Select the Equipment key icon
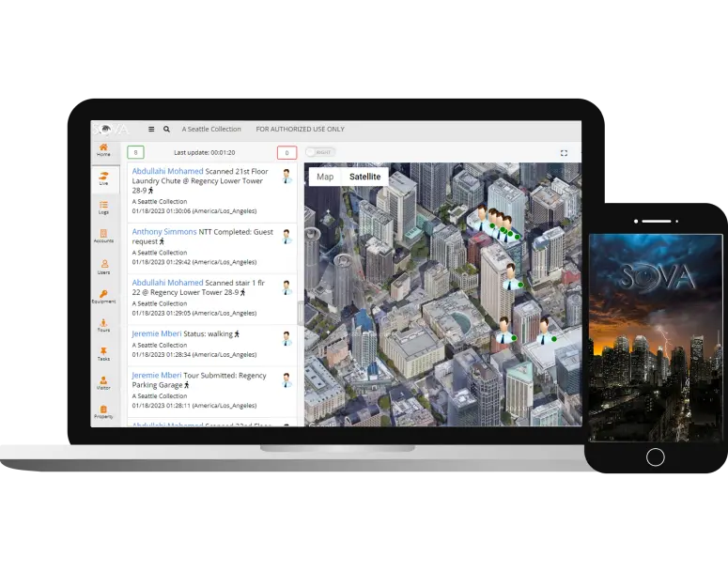Viewport: 728px width, 572px height. click(103, 296)
